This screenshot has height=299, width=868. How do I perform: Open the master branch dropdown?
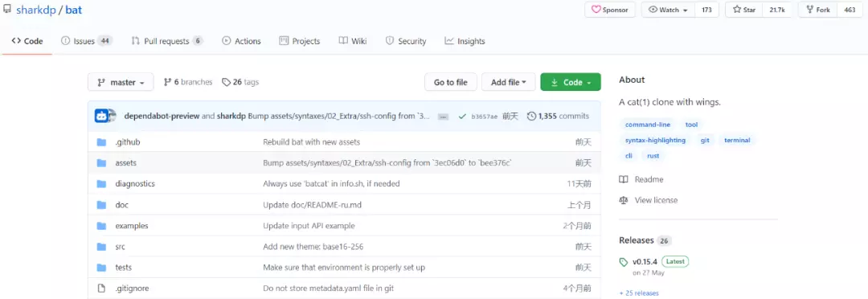coord(121,82)
